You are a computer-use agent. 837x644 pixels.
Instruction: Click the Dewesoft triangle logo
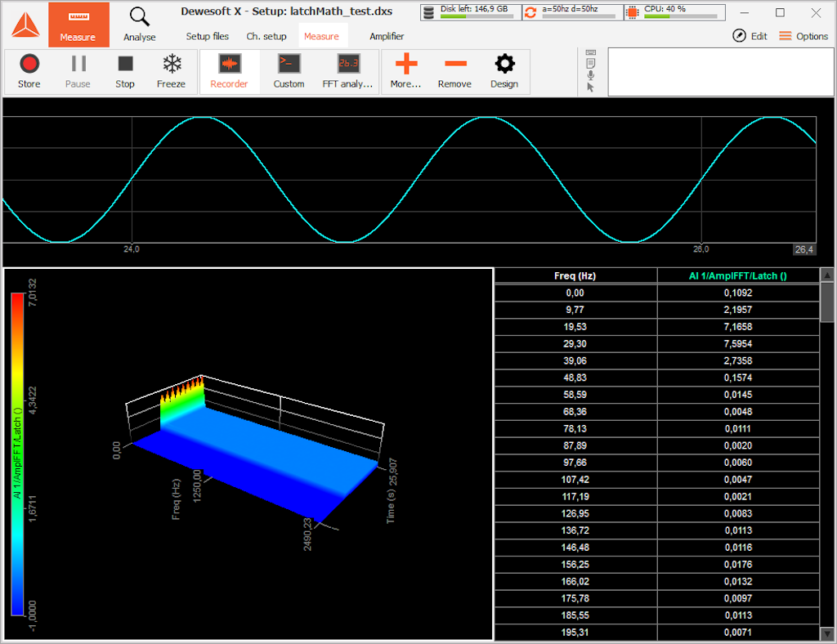[x=25, y=25]
